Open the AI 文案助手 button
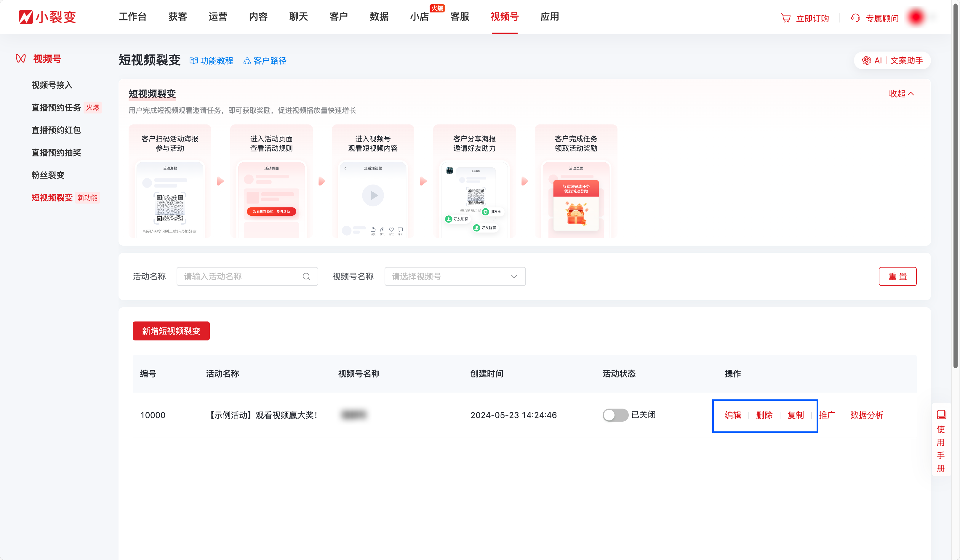Screen dimensions: 960x560 tap(892, 60)
